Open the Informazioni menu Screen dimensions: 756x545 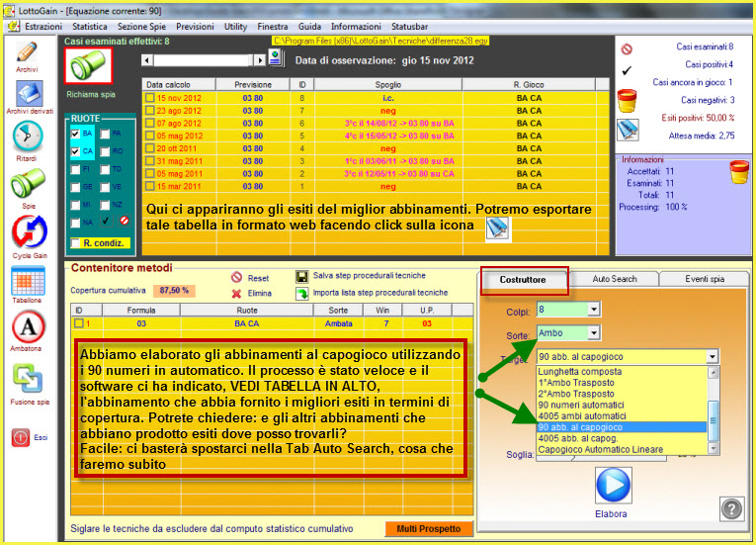356,27
